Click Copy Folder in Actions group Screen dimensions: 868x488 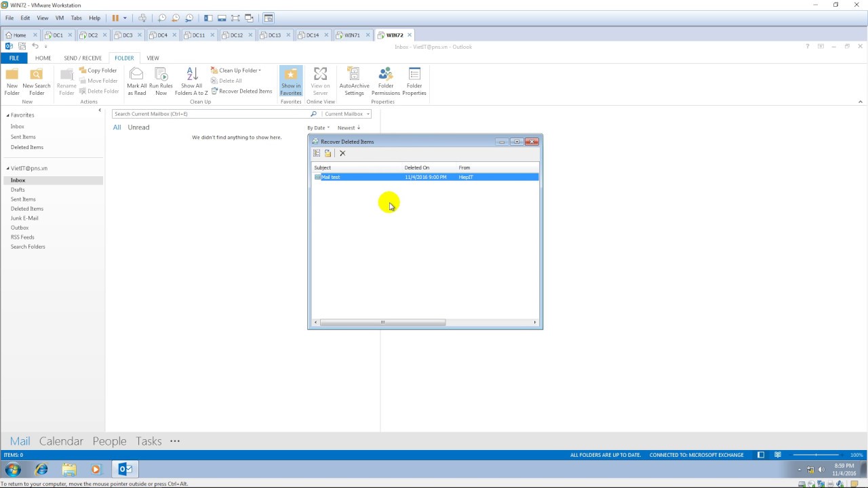98,70
